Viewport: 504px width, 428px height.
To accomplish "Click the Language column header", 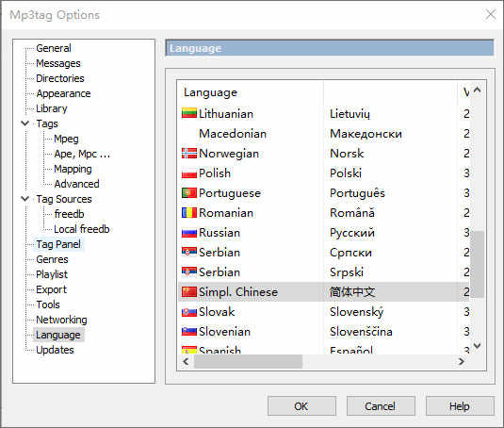I will [x=251, y=92].
